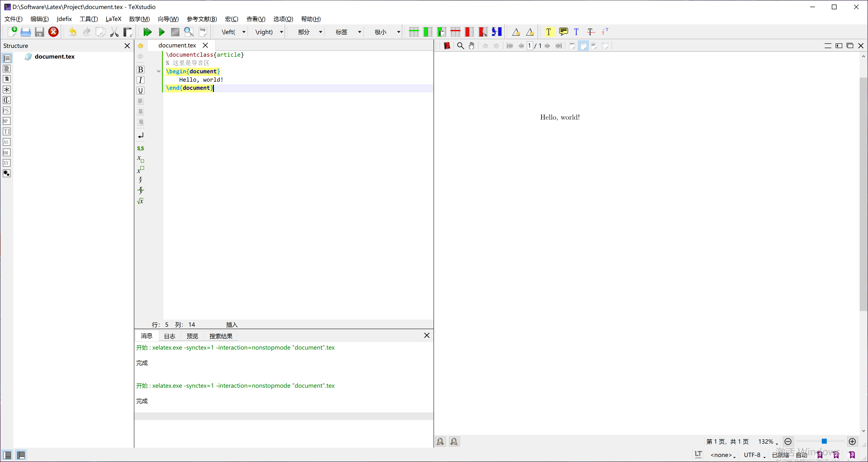Click the LanguageTool LT status icon

(698, 455)
